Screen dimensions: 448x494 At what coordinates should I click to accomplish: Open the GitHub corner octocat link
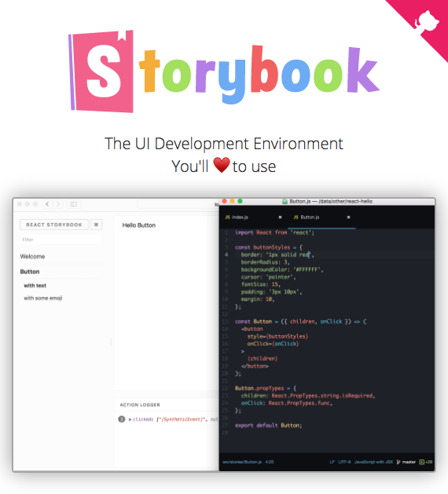[x=426, y=21]
